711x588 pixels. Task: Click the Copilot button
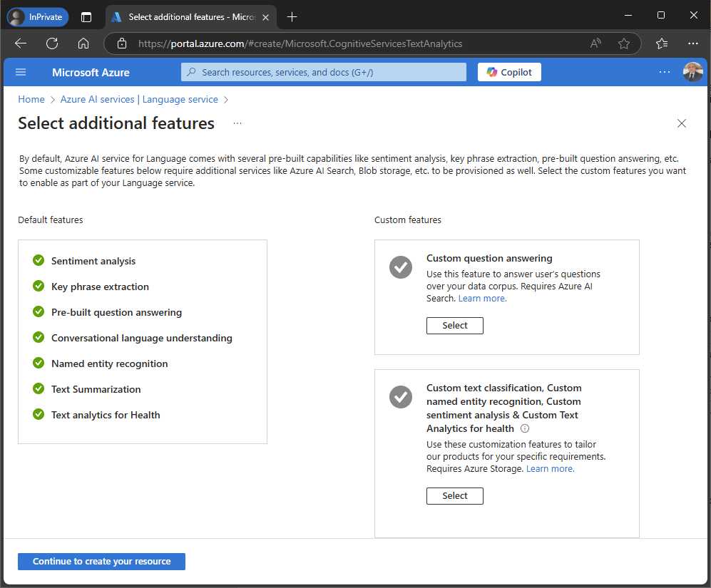pyautogui.click(x=508, y=72)
